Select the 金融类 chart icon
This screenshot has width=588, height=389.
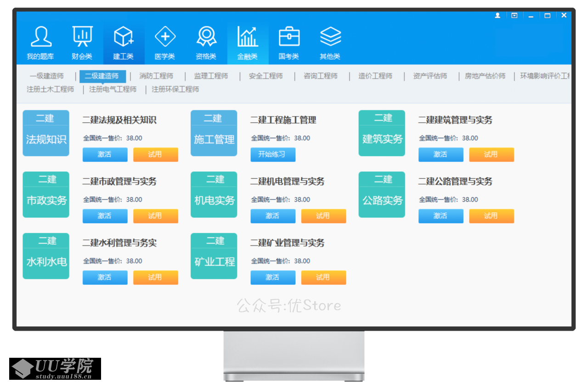[248, 37]
